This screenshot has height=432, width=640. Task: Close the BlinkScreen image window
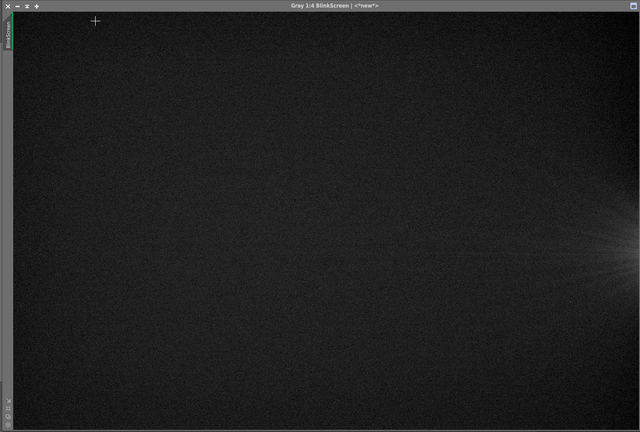[8, 6]
